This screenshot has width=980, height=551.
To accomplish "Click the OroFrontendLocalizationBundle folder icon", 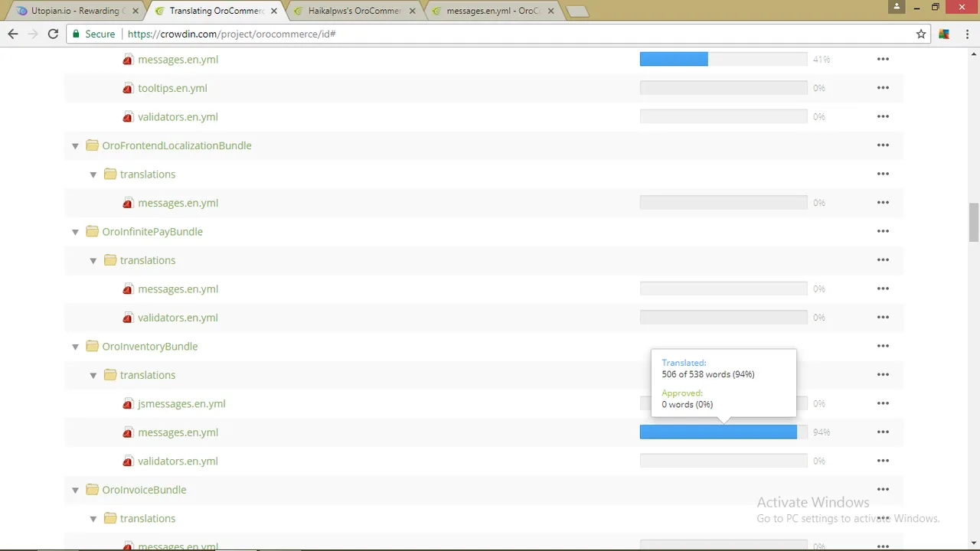I will pos(93,145).
